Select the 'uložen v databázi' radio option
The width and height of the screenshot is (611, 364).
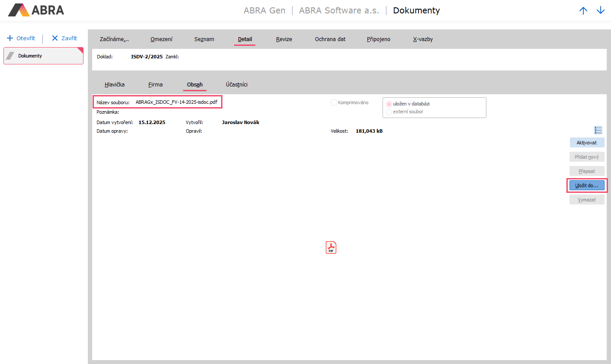[389, 104]
